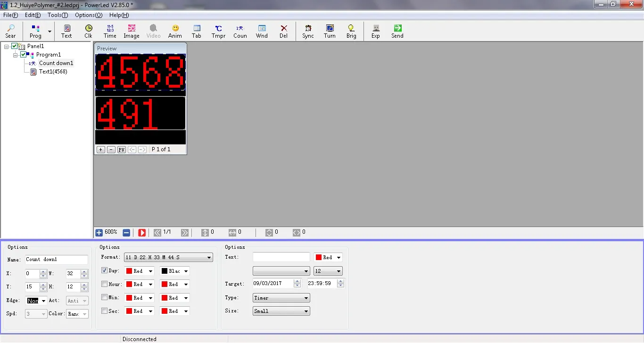
Task: Insert an Image item
Action: 132,31
